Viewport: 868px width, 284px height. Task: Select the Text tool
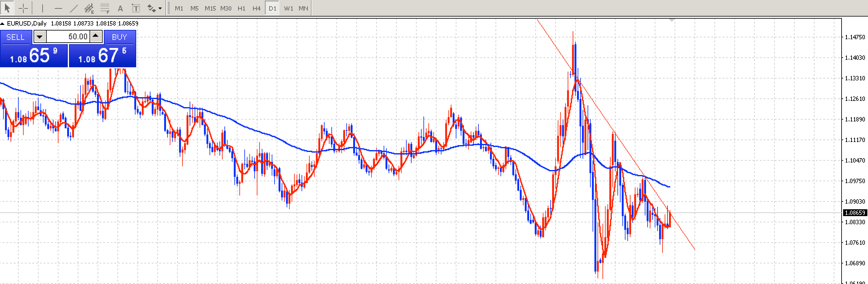click(x=120, y=8)
